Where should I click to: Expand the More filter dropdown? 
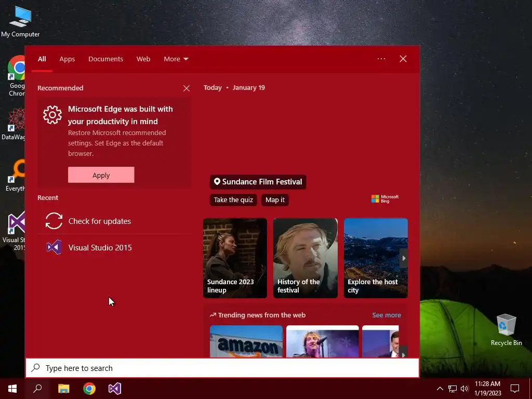[x=176, y=59]
